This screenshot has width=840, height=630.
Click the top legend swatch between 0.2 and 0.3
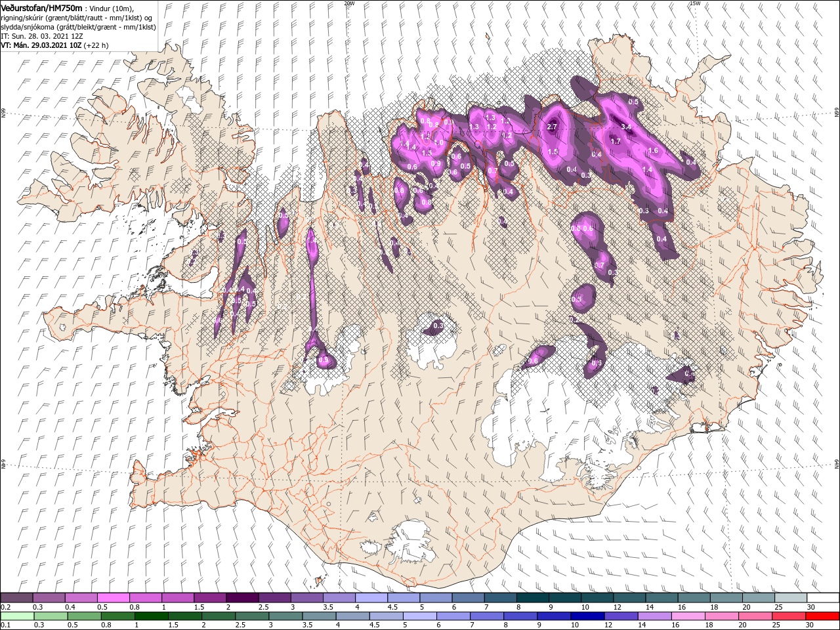17,598
